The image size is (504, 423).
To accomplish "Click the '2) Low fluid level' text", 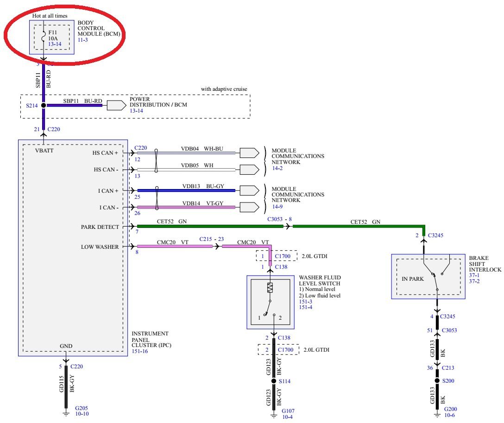I will point(320,296).
